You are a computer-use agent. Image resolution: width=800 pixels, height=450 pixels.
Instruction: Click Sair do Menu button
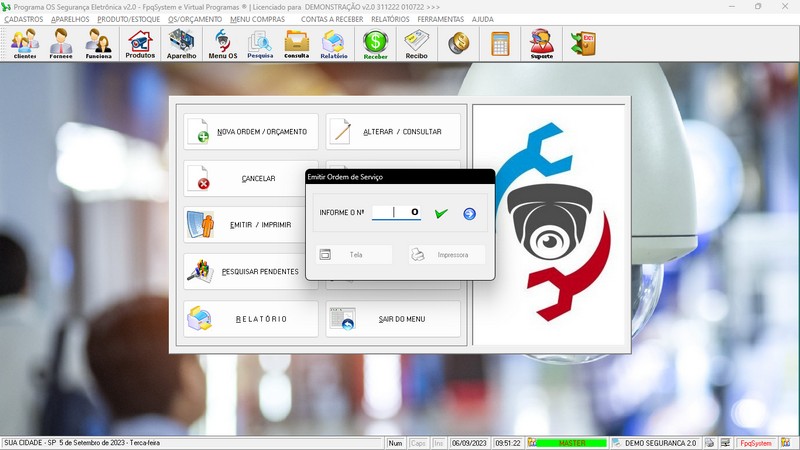coord(393,319)
